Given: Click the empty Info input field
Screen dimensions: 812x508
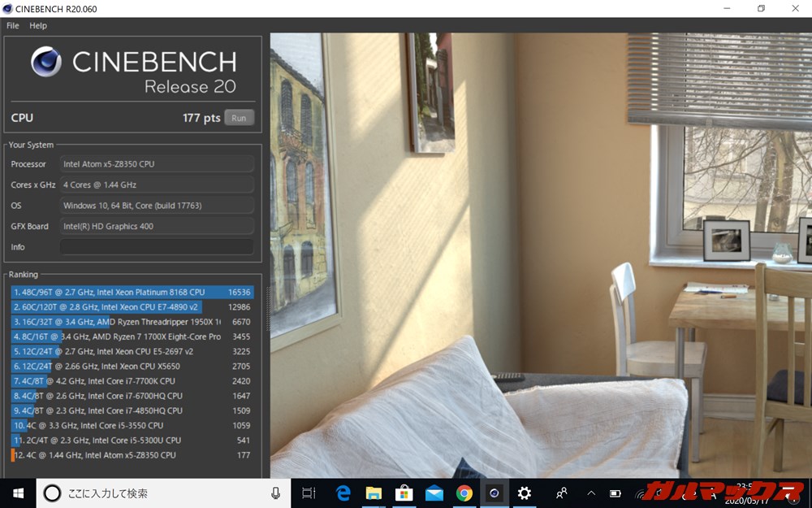Looking at the screenshot, I should click(157, 247).
